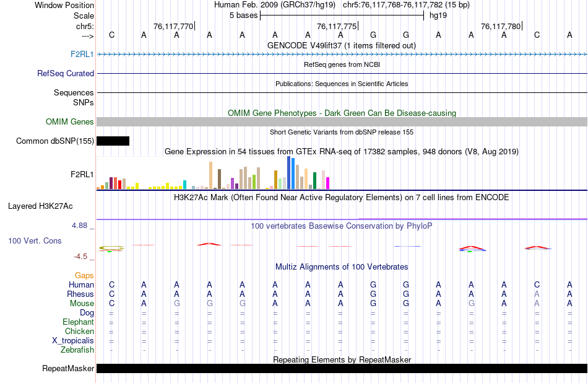Click the GTEx Gene Expression track title
This screenshot has width=588, height=383.
coord(342,151)
